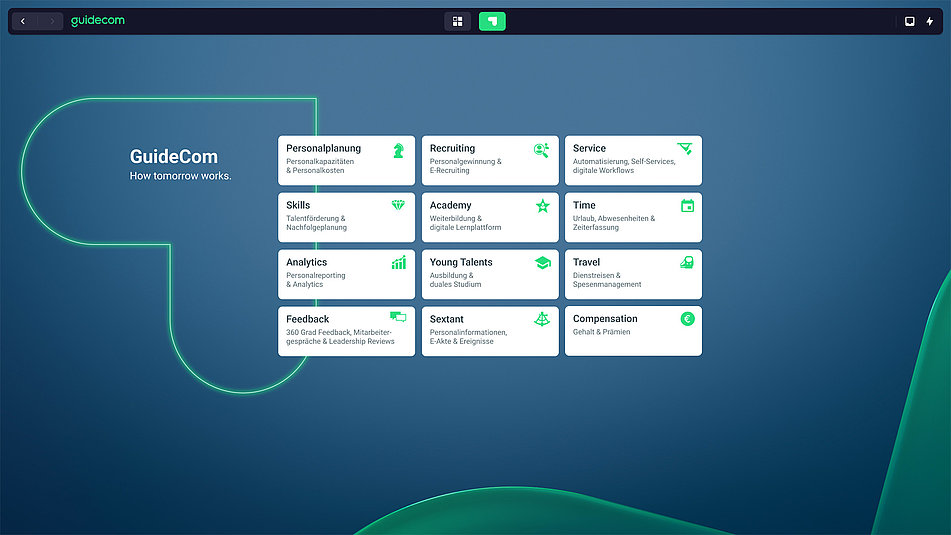Click the Travel icon

click(x=687, y=262)
